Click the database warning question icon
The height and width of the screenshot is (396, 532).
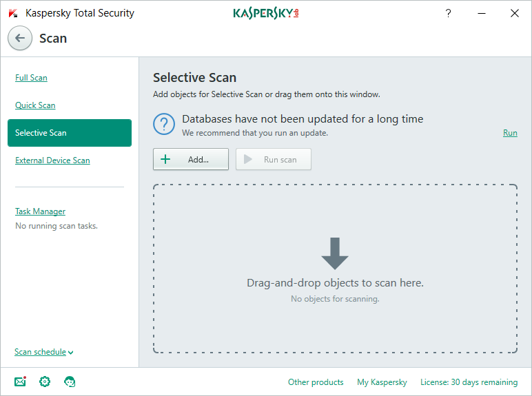tap(164, 125)
